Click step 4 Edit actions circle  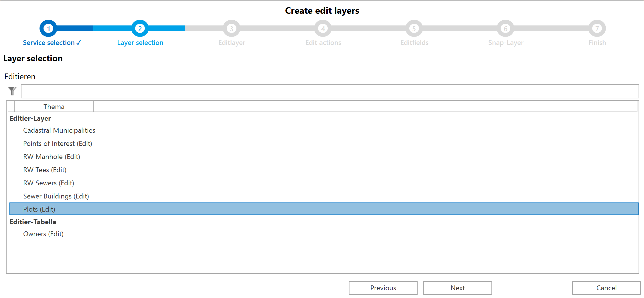(323, 28)
